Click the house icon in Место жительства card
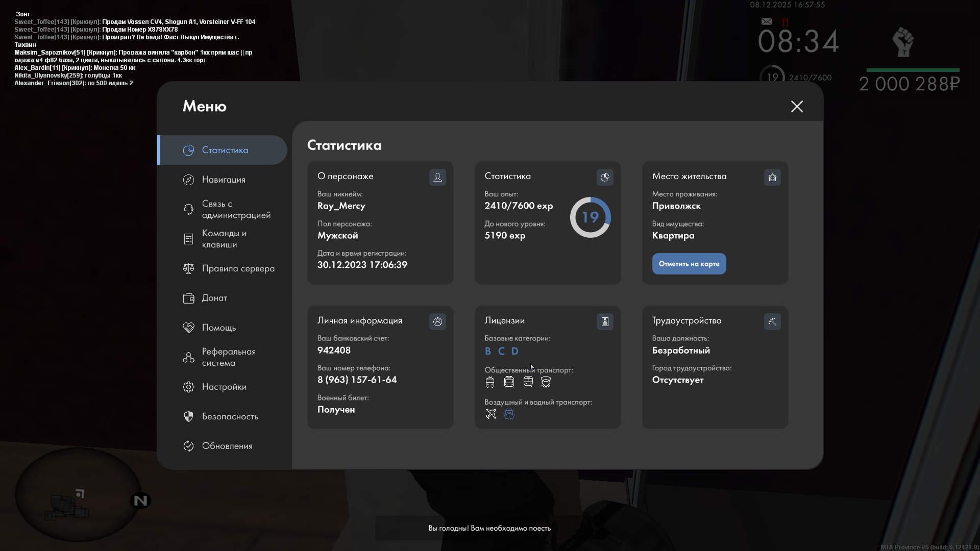This screenshot has height=551, width=980. [772, 177]
